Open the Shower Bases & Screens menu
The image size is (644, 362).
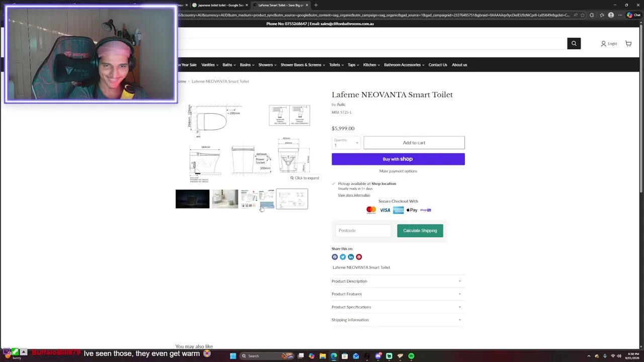[302, 65]
